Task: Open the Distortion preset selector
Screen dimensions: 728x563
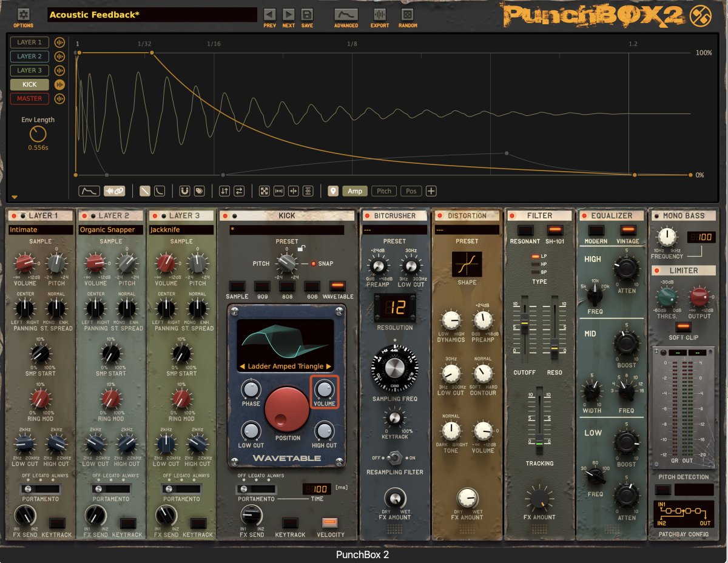Action: coord(467,230)
